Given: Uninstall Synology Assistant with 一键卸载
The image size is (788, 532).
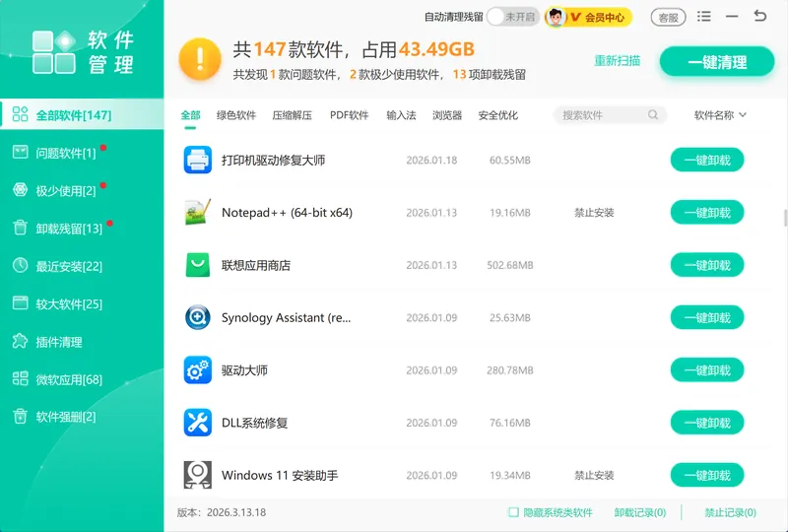Looking at the screenshot, I should coord(707,317).
